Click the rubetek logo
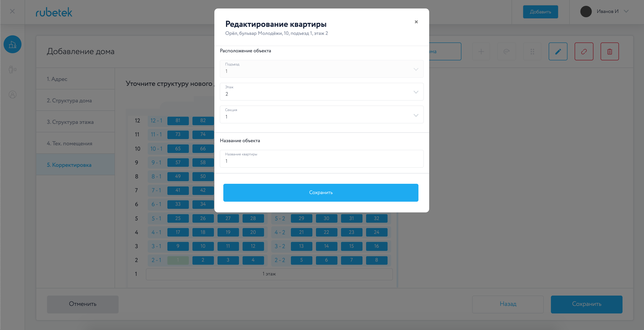The image size is (644, 330). [54, 12]
